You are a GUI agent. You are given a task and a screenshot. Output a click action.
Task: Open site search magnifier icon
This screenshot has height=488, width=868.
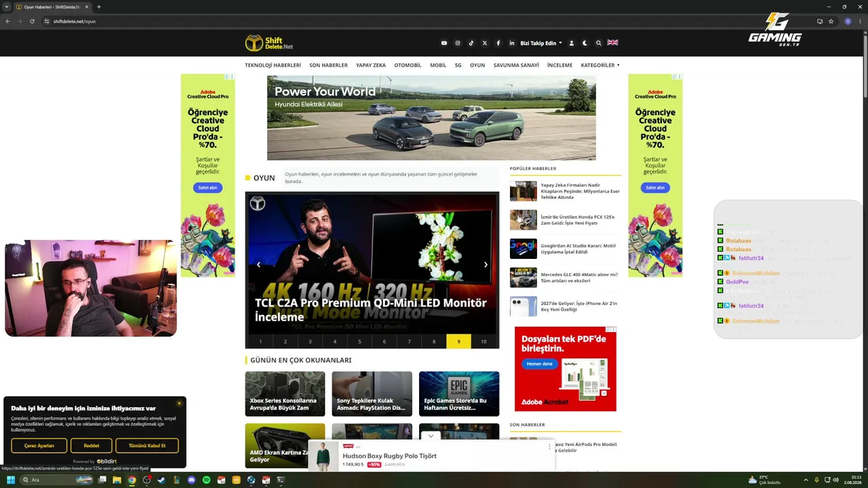(x=599, y=43)
